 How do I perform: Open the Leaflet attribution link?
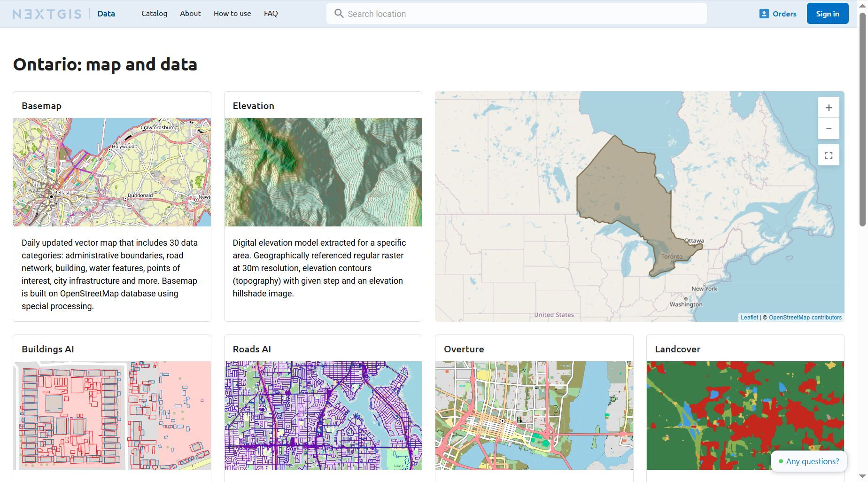(749, 318)
